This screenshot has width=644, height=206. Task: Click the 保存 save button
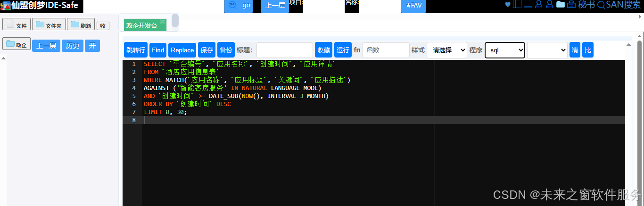click(206, 50)
